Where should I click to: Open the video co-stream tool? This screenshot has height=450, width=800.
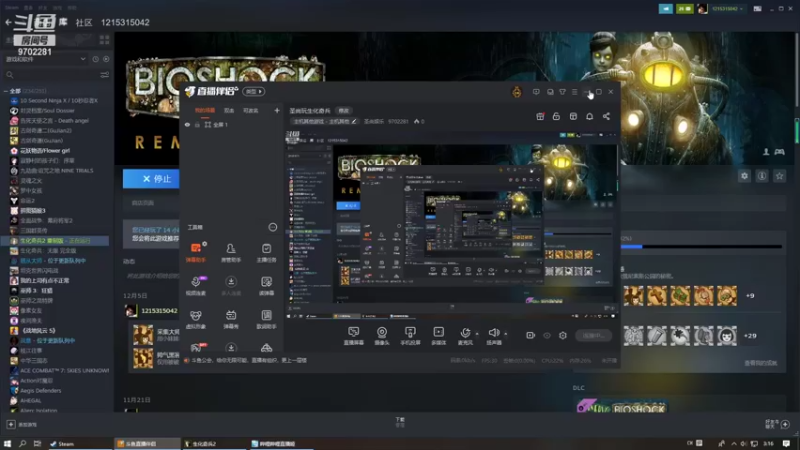pyautogui.click(x=195, y=286)
